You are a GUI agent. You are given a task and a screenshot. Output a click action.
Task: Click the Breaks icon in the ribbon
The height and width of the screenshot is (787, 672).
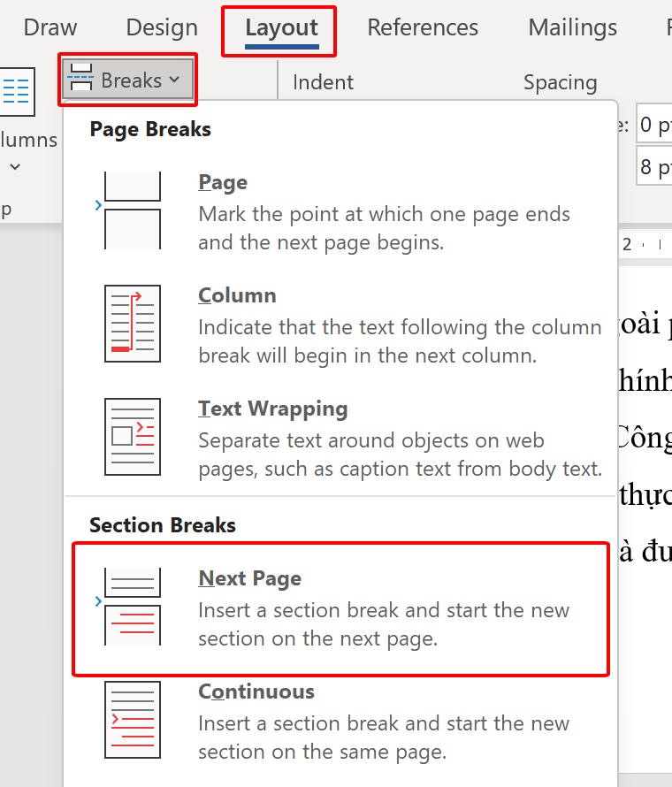point(81,80)
